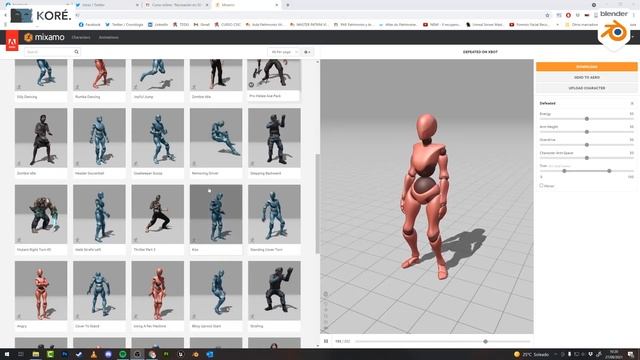Click the weather widget in the taskbar

[x=531, y=354]
